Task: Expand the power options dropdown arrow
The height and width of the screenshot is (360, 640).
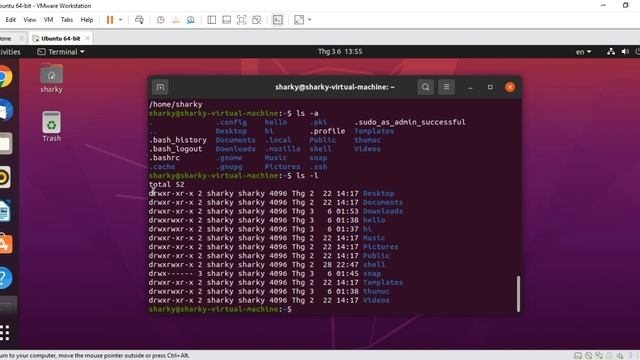Action: (120, 20)
